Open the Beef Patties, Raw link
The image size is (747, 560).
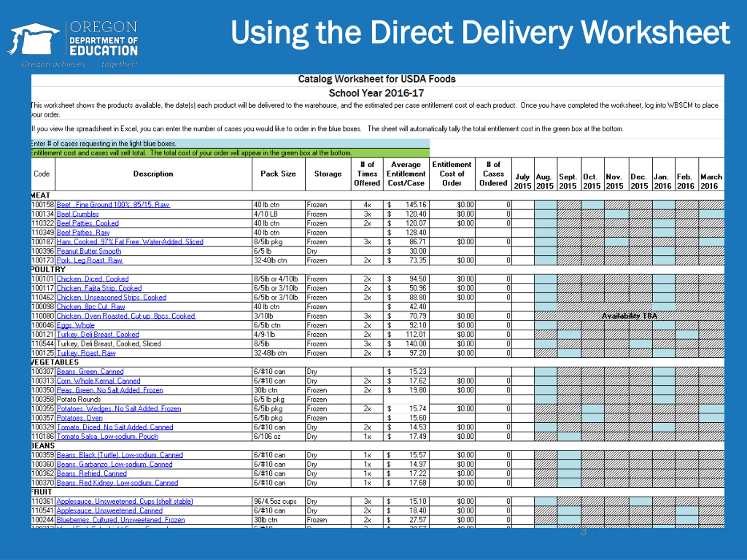83,232
